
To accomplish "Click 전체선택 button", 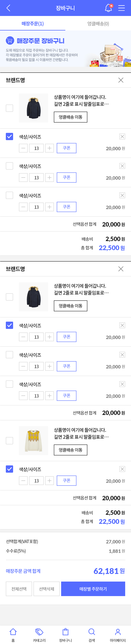I will (x=19, y=589).
